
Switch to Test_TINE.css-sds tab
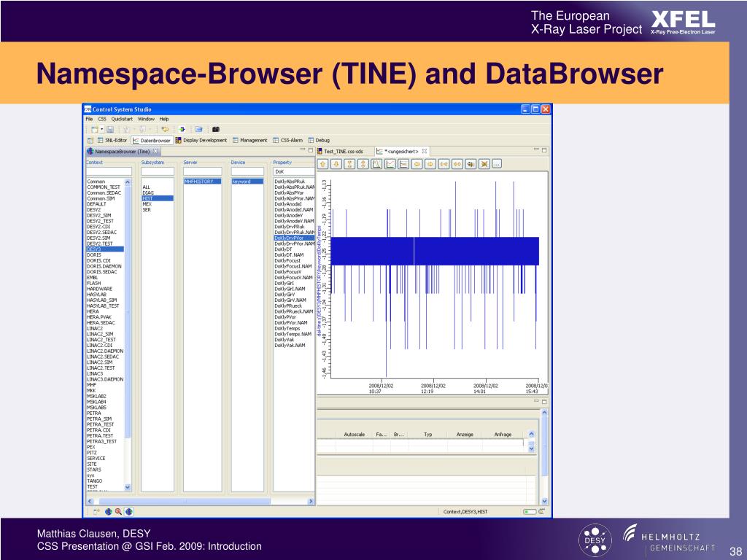[343, 152]
